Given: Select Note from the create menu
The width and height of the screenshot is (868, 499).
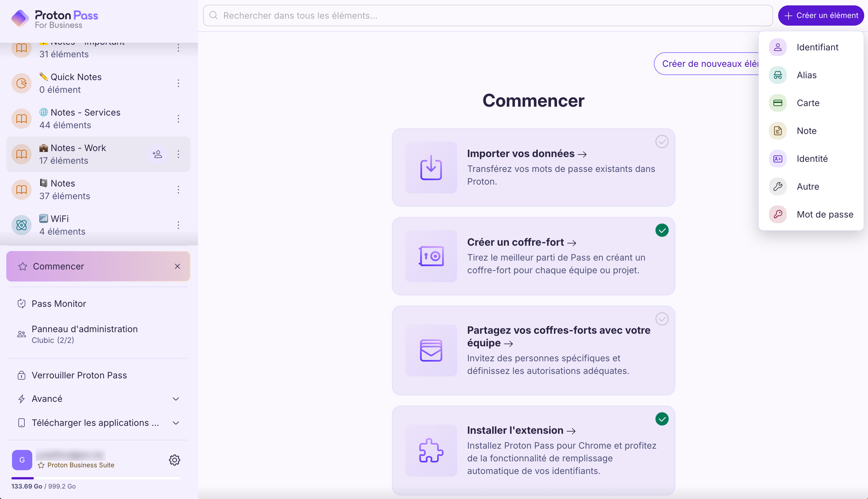Looking at the screenshot, I should [811, 131].
